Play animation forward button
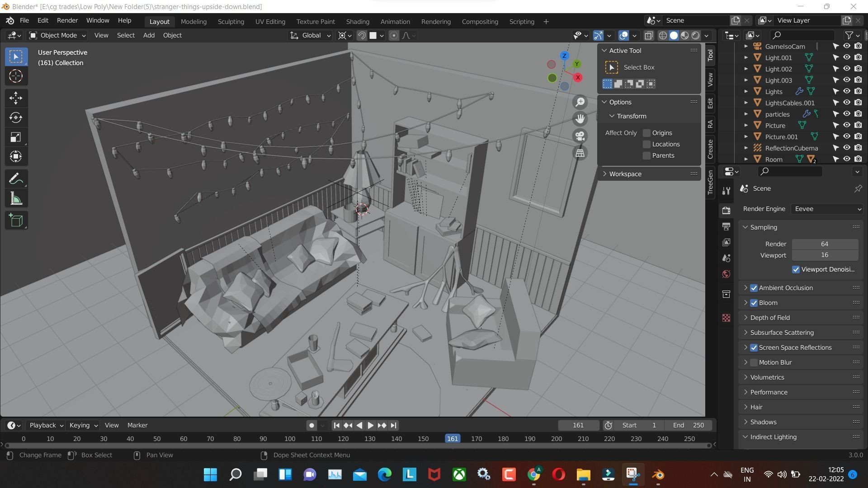Screen dimensions: 868x488 (x=370, y=425)
